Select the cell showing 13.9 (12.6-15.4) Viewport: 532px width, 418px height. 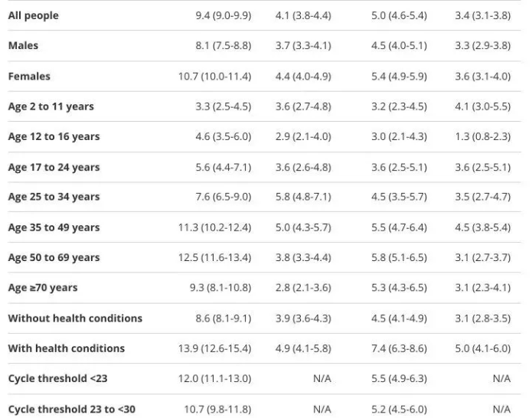click(x=214, y=348)
